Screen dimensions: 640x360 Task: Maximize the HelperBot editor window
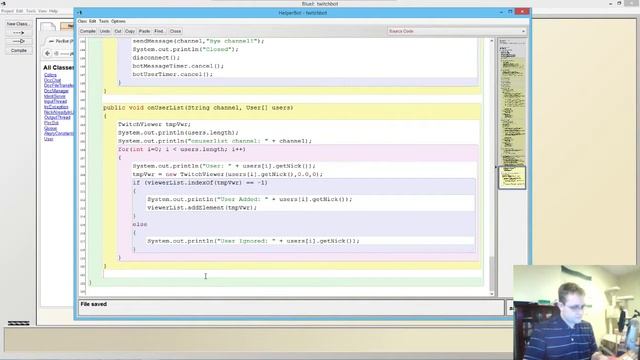[x=510, y=12]
